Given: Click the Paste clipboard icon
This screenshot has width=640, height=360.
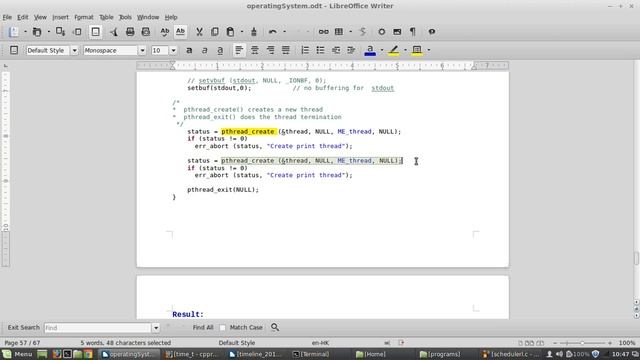Looking at the screenshot, I should point(230,32).
